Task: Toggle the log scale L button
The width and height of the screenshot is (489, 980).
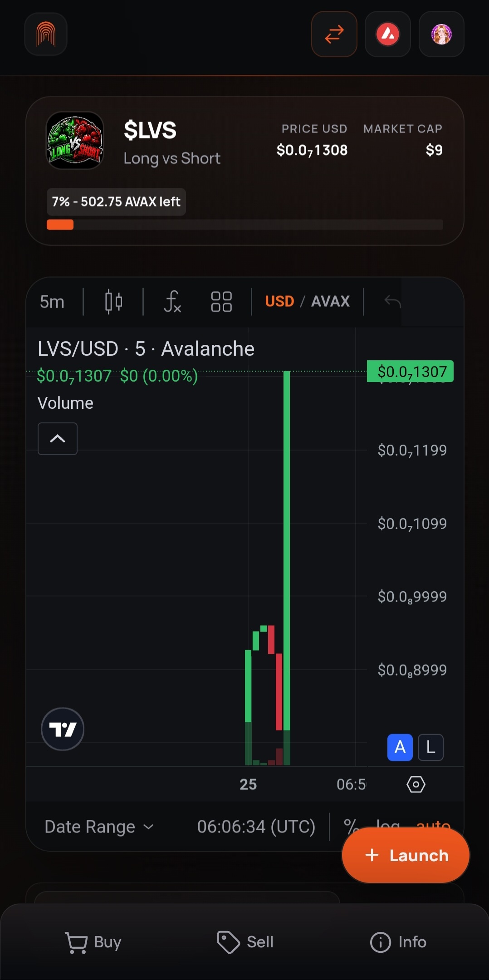Action: click(430, 747)
